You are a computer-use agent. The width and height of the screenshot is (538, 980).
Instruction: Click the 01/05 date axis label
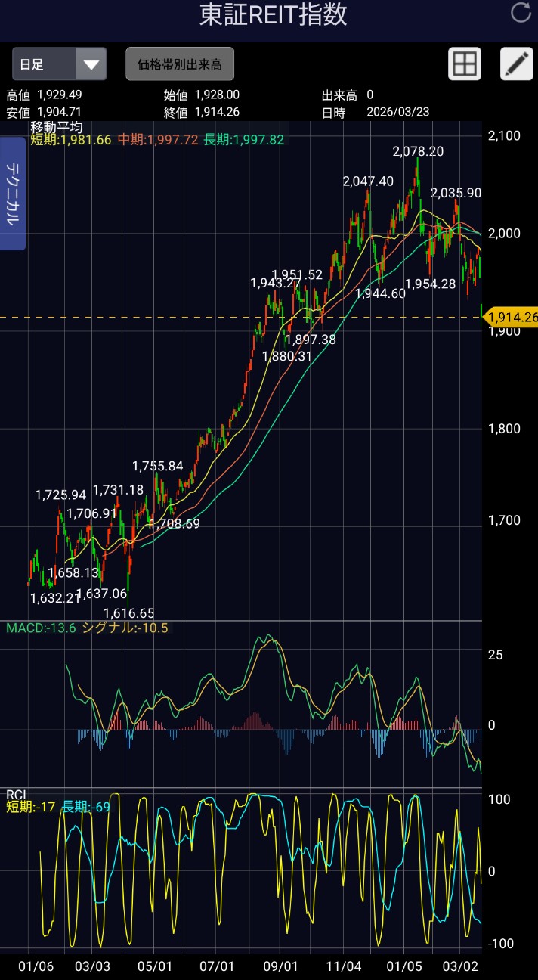point(403,966)
